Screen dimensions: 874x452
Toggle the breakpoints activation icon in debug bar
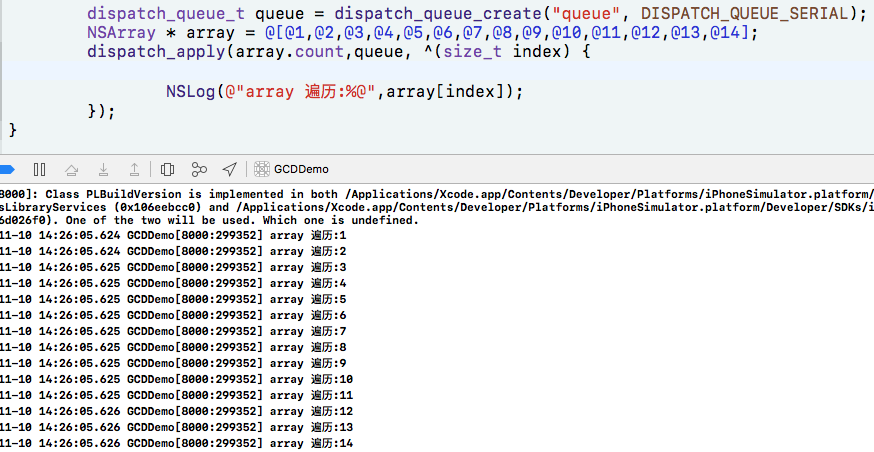tap(7, 169)
